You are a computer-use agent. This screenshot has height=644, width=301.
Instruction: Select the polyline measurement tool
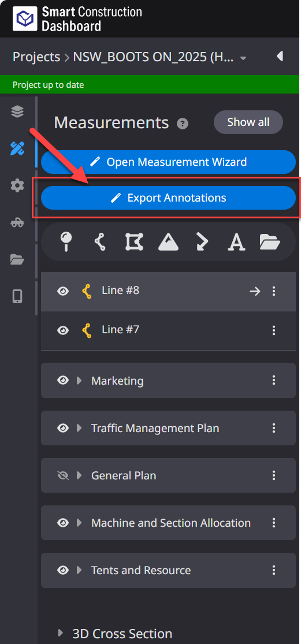pos(100,241)
